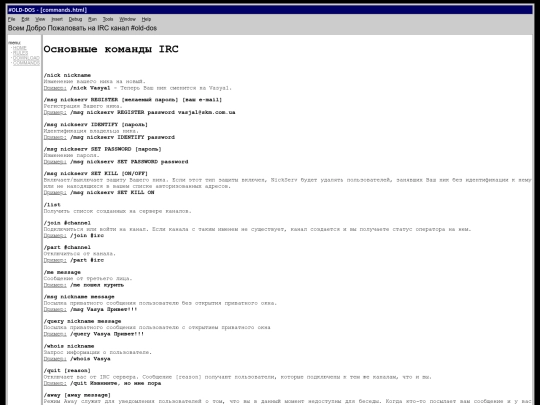The image size is (540, 405).
Task: Click the '/msg nickname message' heading
Action: pos(79,297)
